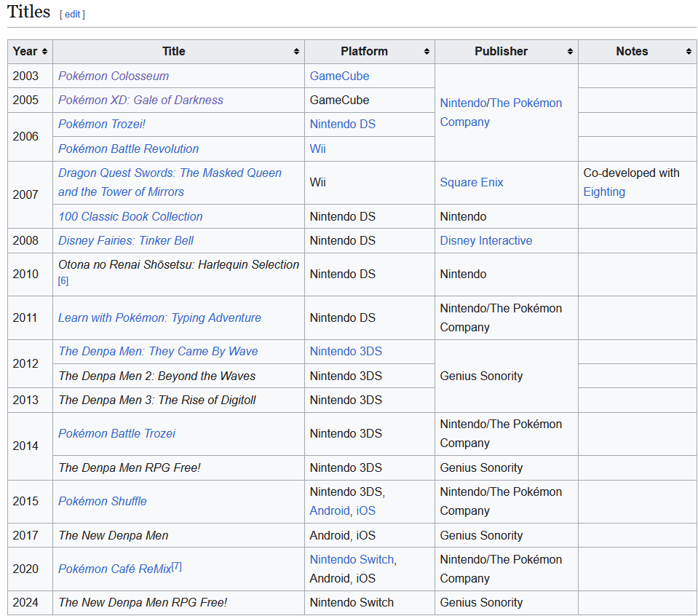
Task: Open the Nintendo DS link in Trozei row
Action: [342, 125]
